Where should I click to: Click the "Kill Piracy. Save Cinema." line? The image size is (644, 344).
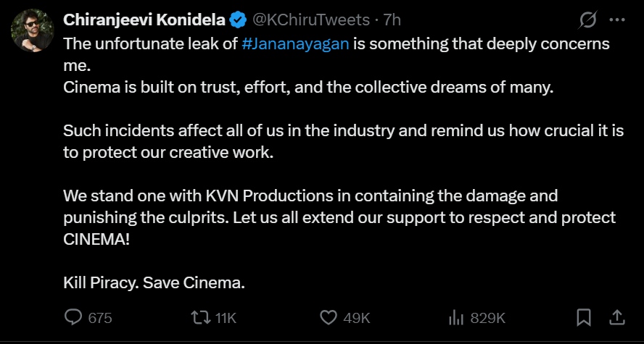(154, 282)
